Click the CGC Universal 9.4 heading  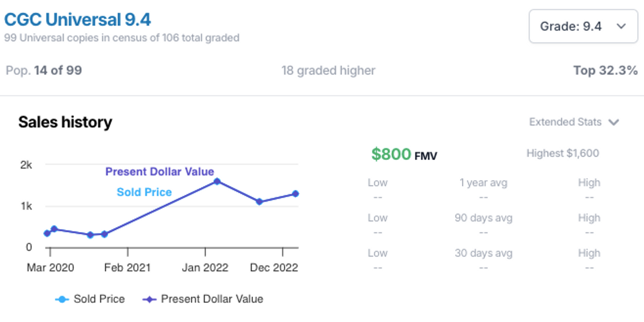coord(77,20)
